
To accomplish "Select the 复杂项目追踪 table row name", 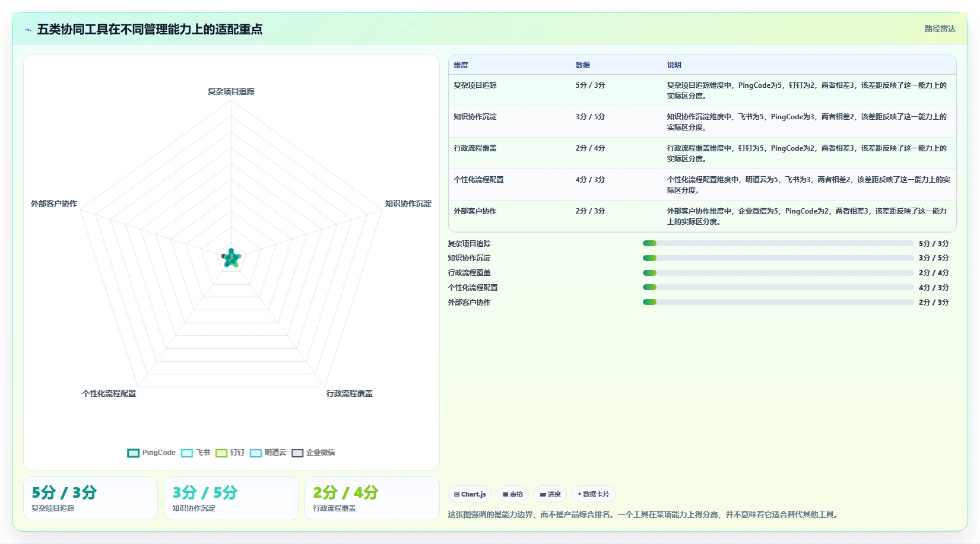I will click(x=475, y=85).
